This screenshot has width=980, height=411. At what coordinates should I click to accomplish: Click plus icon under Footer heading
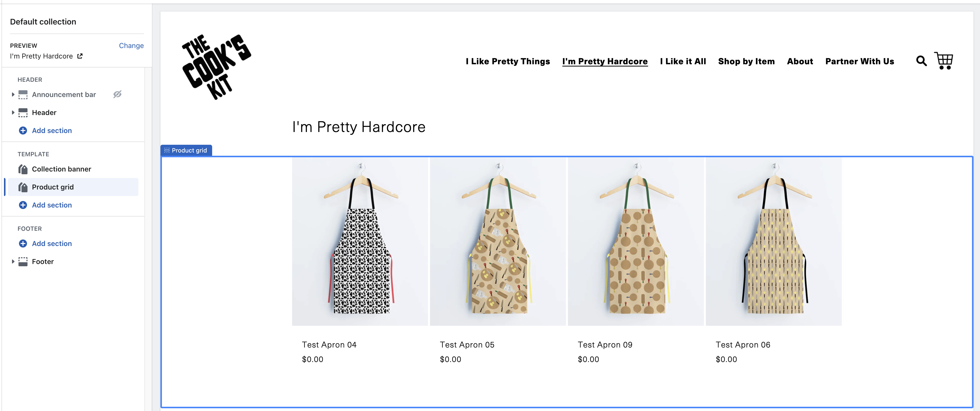pyautogui.click(x=23, y=243)
